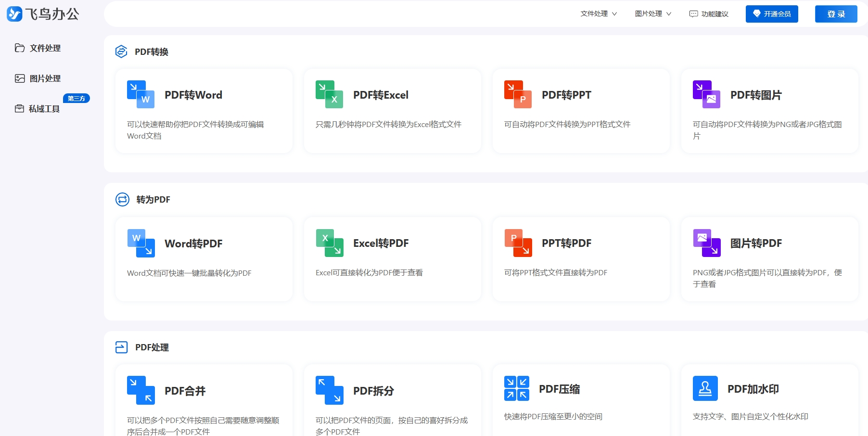Click the 图片转PDF icon
868x436 pixels.
(707, 243)
